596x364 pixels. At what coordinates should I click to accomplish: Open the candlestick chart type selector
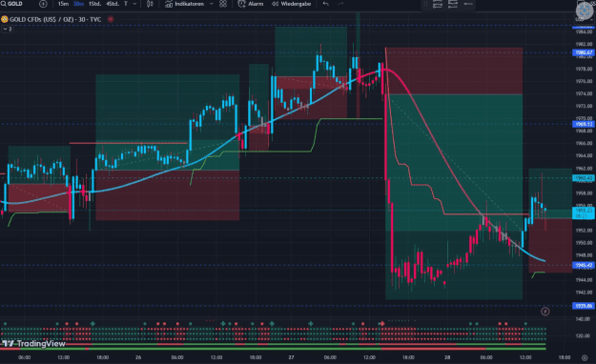(150, 4)
